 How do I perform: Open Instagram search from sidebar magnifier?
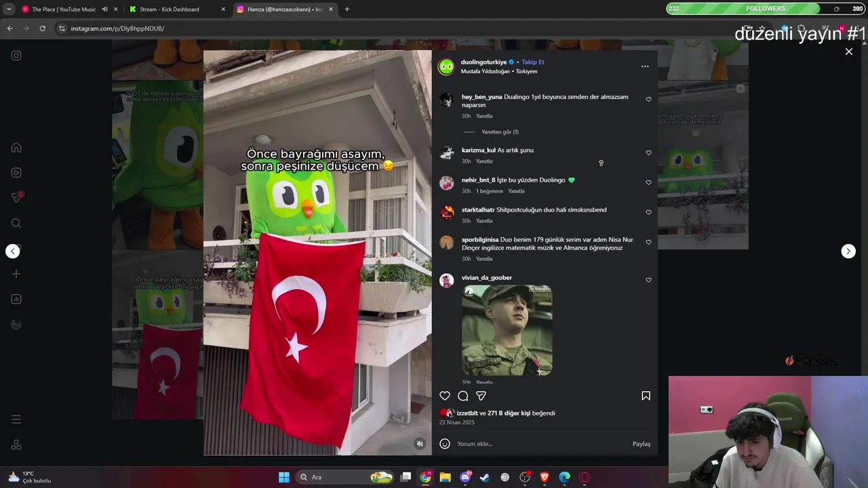(x=16, y=223)
